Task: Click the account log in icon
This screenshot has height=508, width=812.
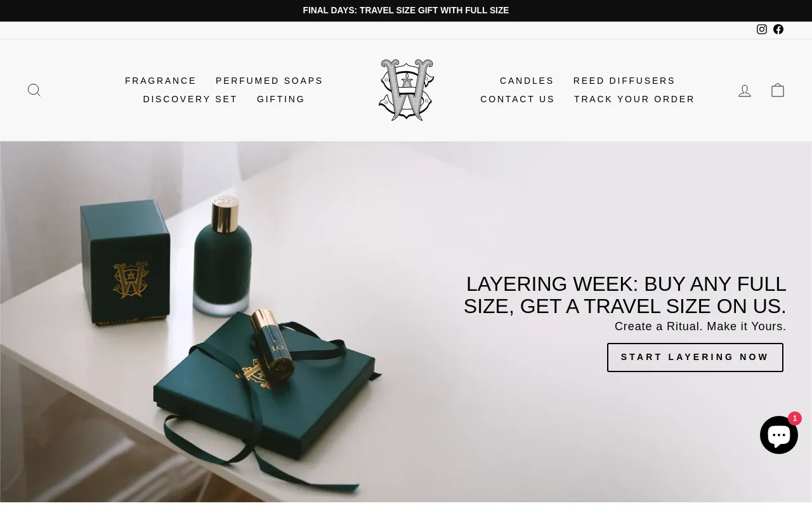Action: pos(745,91)
